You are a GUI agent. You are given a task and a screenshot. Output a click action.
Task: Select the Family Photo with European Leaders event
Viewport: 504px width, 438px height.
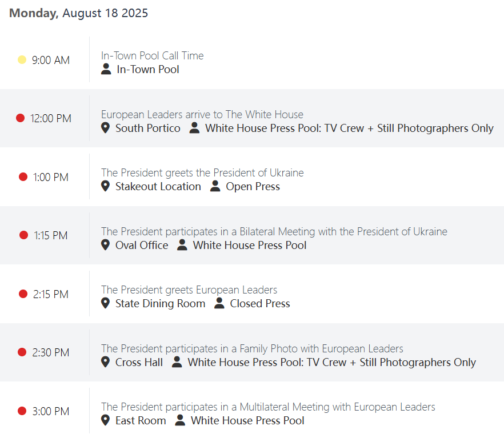tap(252, 348)
